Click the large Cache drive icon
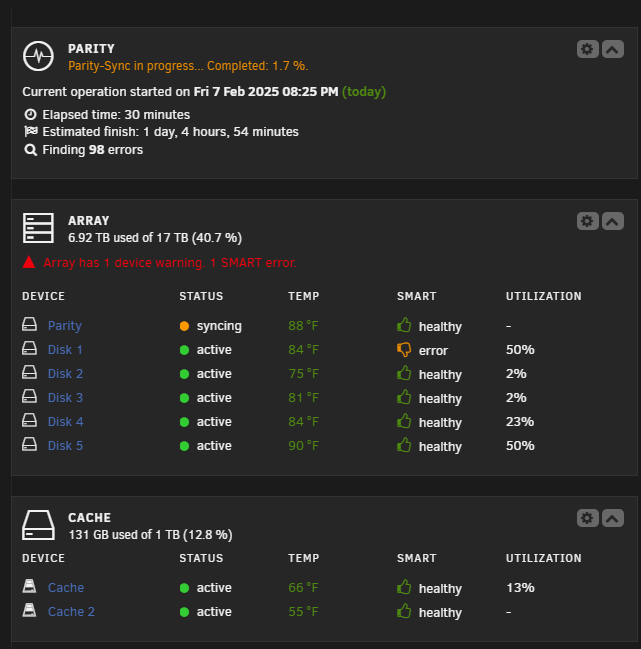The width and height of the screenshot is (641, 649). [38, 525]
